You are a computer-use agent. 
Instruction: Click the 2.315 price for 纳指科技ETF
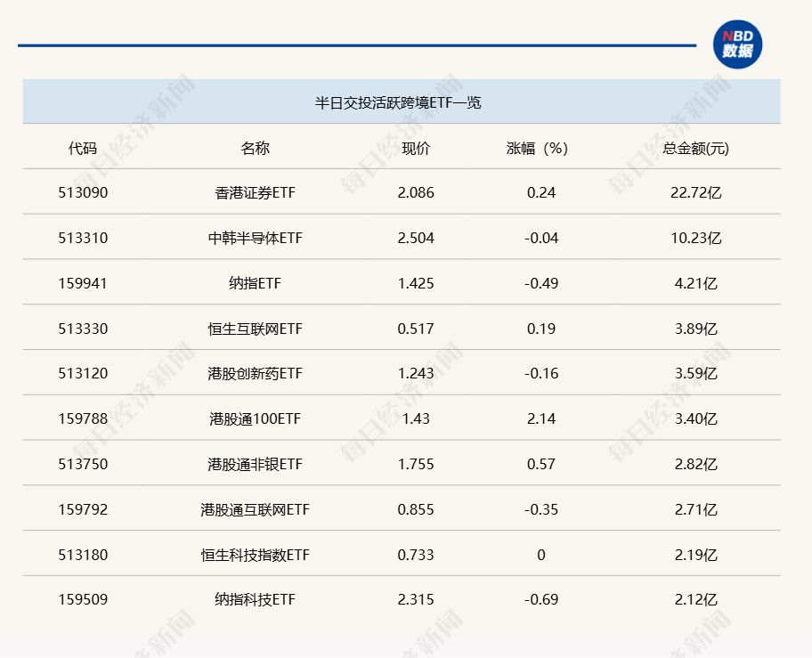coord(416,599)
